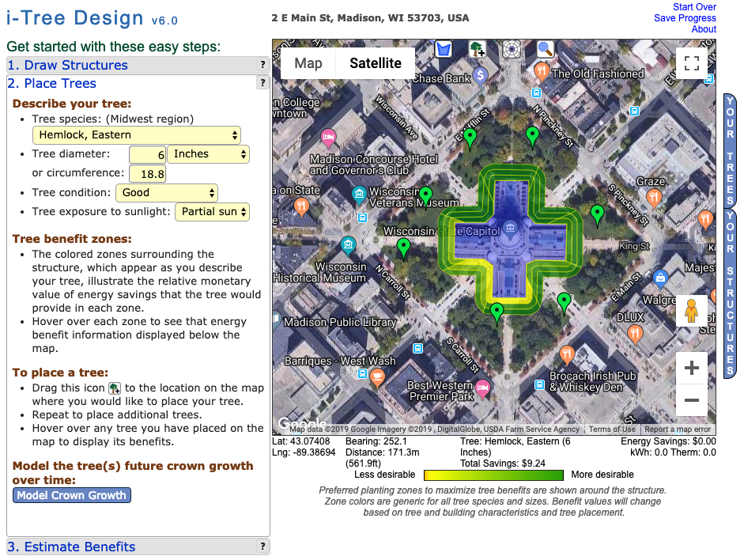Select tree marker near N Pinckney St
The width and height of the screenshot is (744, 560).
pyautogui.click(x=532, y=136)
